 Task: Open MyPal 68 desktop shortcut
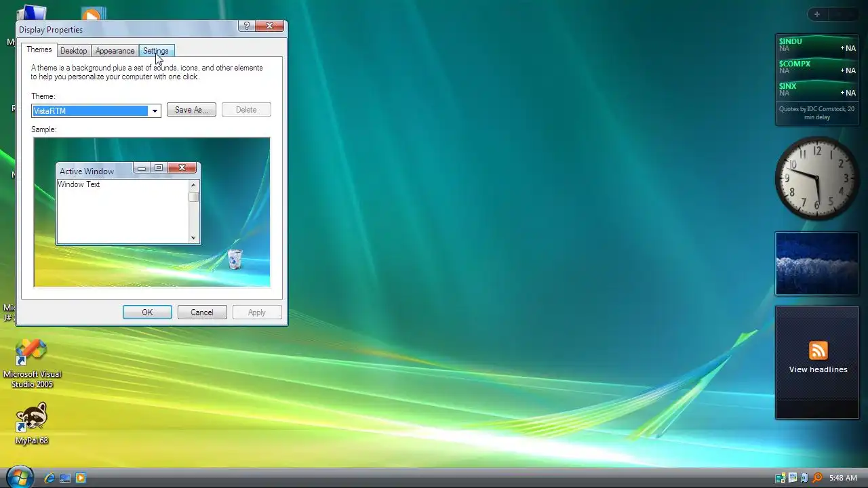[32, 424]
